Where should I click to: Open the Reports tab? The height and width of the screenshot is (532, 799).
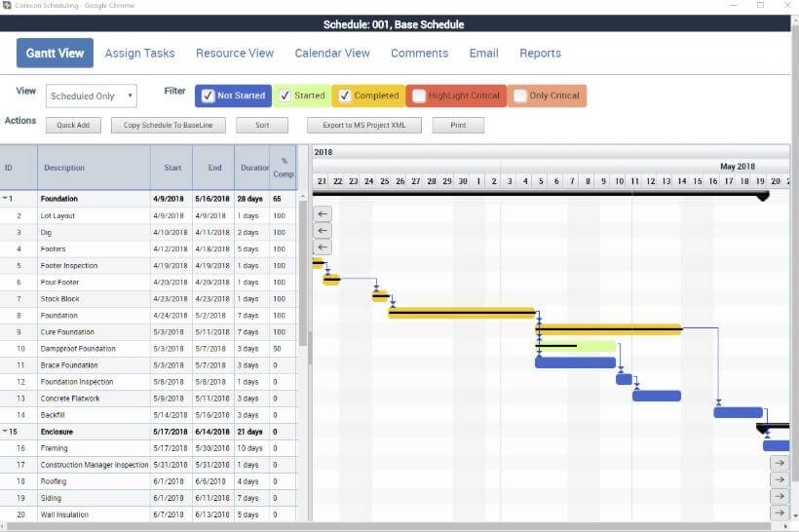(x=540, y=53)
